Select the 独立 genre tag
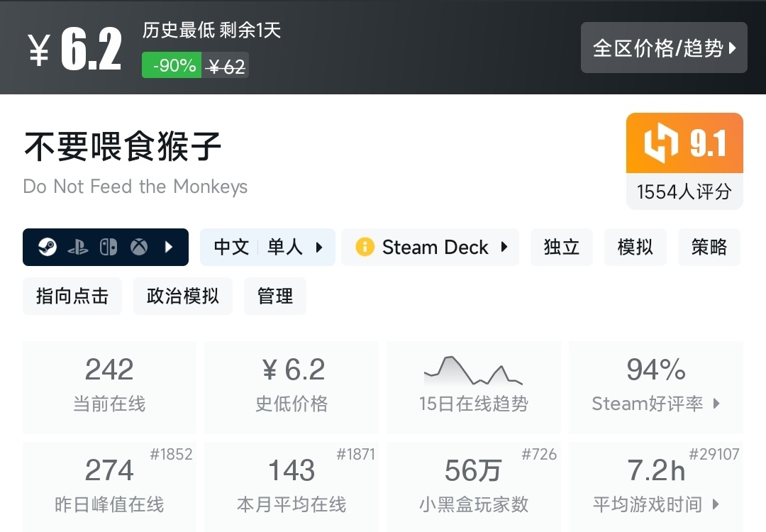Viewport: 766px width, 532px height. [x=561, y=248]
